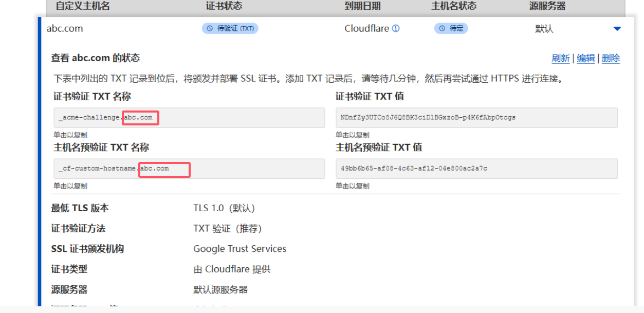The width and height of the screenshot is (644, 313).
Task: Click the 待验证 (TXT) certificate status badge
Action: click(230, 28)
